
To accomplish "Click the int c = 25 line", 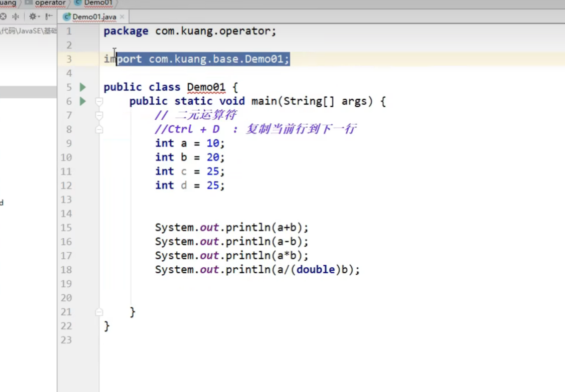I will (190, 171).
